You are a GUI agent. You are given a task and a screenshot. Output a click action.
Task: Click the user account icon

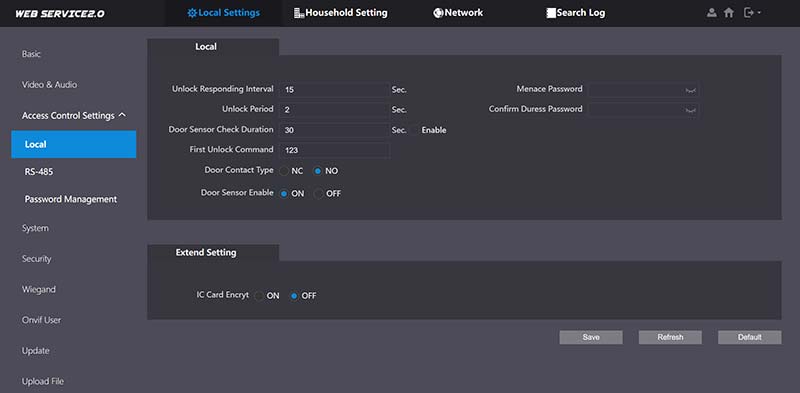pos(711,13)
